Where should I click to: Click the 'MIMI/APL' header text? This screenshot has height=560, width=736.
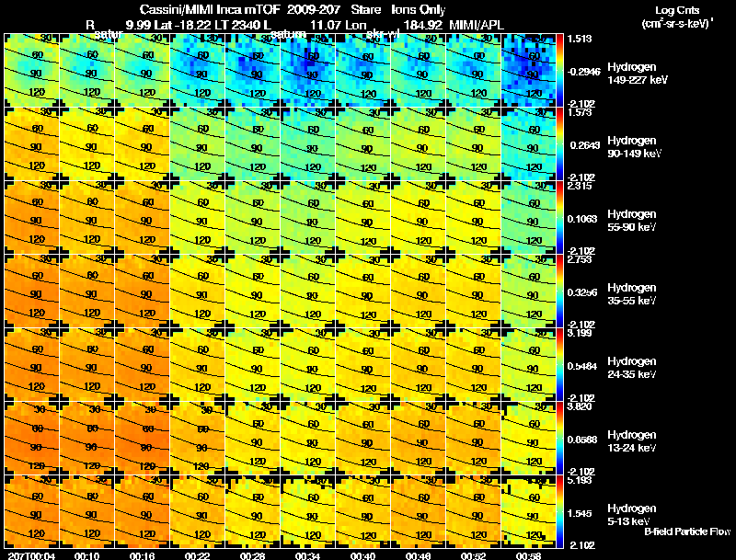[477, 25]
